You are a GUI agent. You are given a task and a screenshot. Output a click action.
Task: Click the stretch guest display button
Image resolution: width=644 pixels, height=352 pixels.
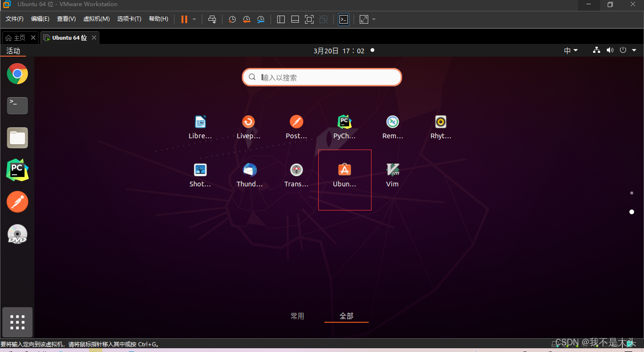(x=364, y=19)
